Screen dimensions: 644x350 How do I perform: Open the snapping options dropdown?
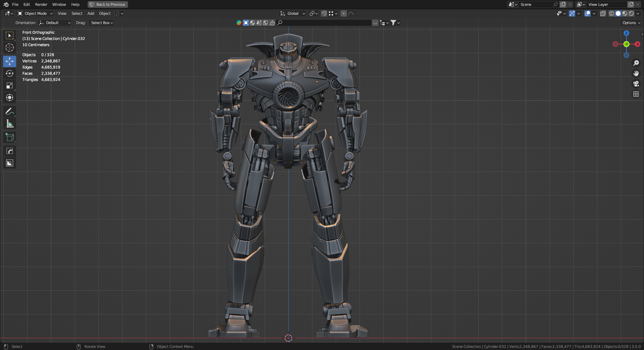click(333, 13)
